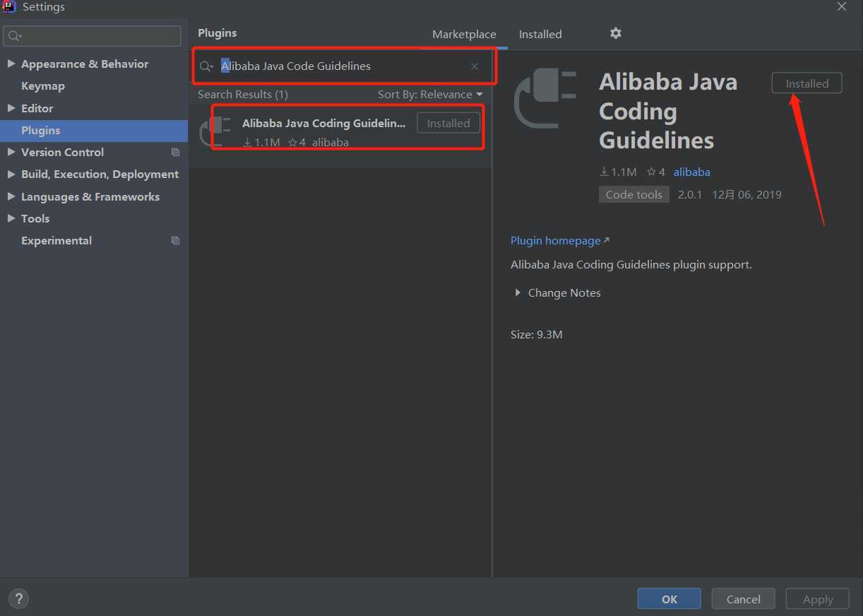Viewport: 863px width, 616px height.
Task: Click the Code tools tag
Action: coord(633,195)
